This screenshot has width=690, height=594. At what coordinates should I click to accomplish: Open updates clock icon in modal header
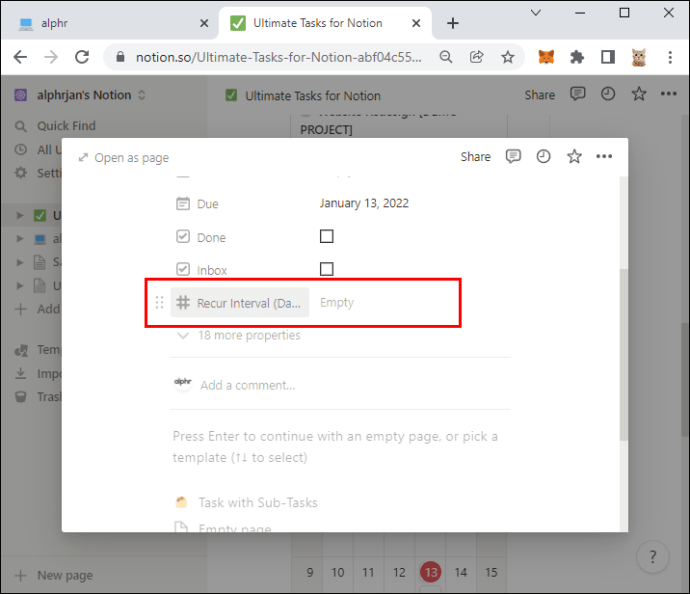point(543,156)
